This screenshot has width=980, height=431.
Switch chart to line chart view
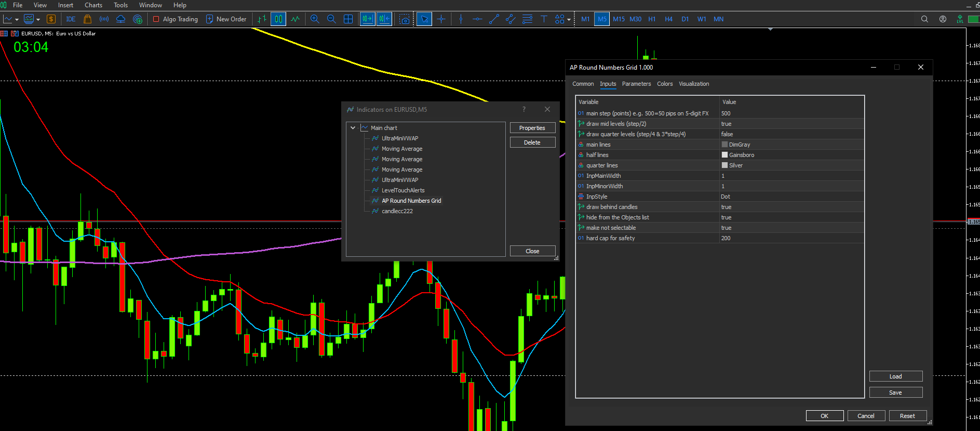click(296, 19)
